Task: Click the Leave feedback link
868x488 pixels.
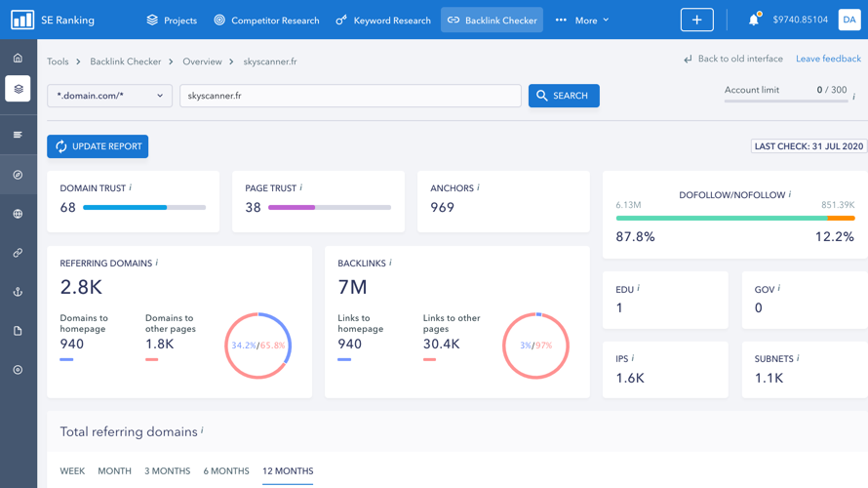Action: 828,59
